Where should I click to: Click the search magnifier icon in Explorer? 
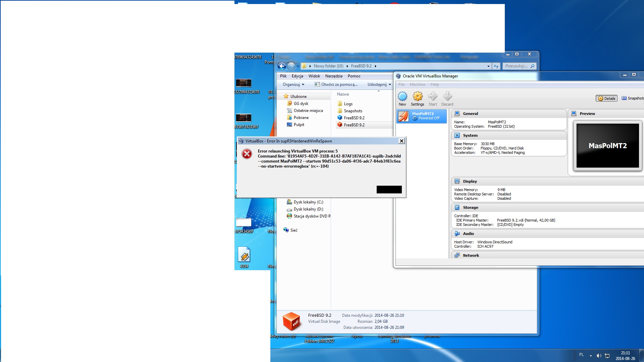click(532, 66)
